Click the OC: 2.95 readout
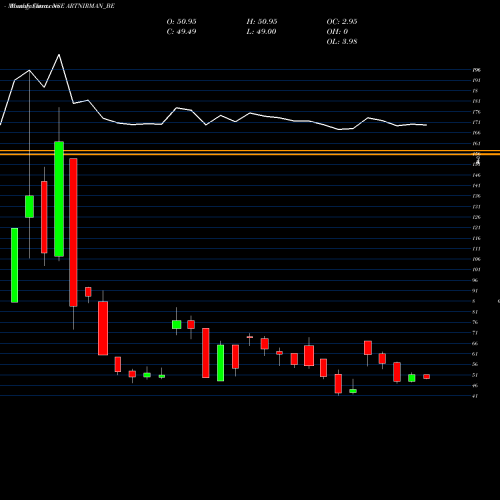 (342, 22)
